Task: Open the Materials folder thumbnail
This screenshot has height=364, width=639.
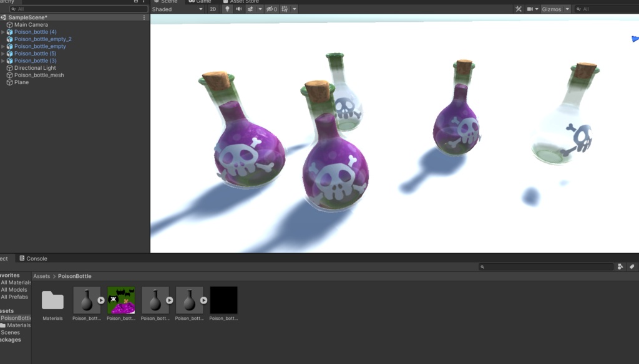Action: point(52,299)
